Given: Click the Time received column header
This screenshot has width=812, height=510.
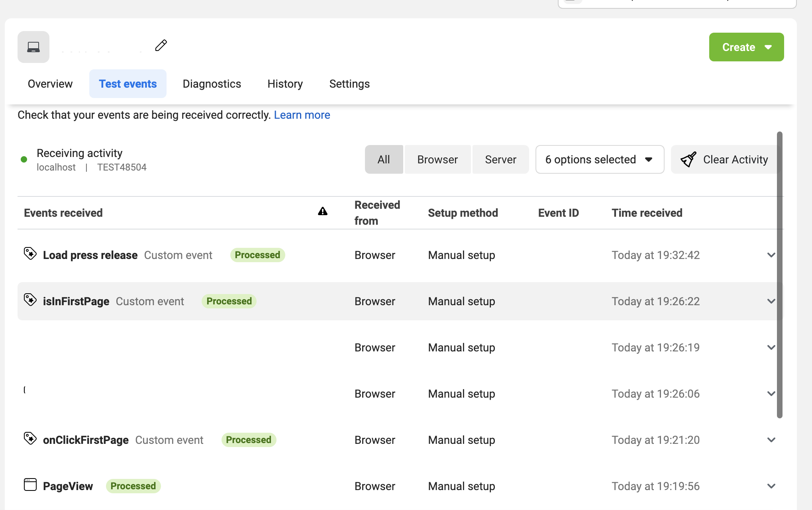Looking at the screenshot, I should pos(647,213).
